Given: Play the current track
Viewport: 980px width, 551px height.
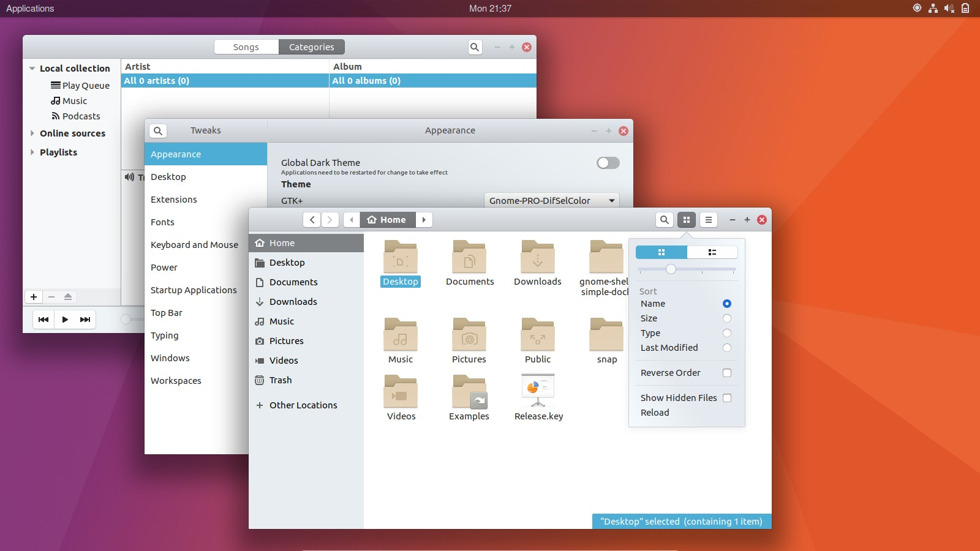Looking at the screenshot, I should click(65, 320).
